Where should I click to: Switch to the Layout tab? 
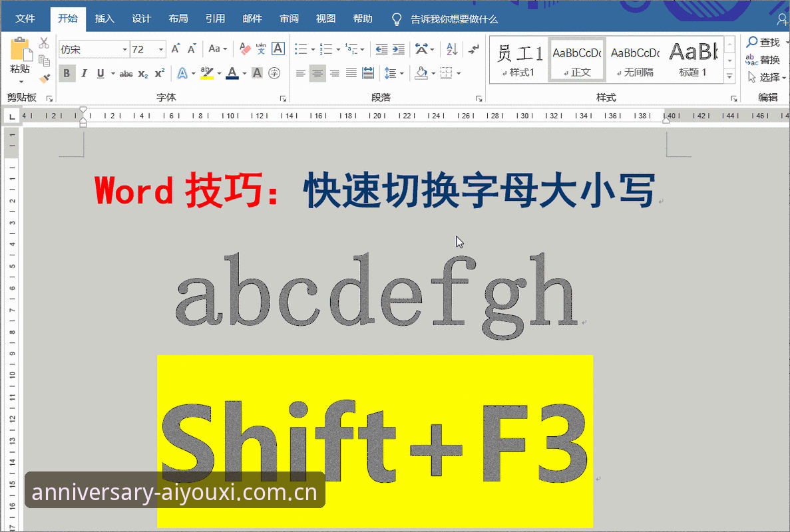tap(178, 19)
